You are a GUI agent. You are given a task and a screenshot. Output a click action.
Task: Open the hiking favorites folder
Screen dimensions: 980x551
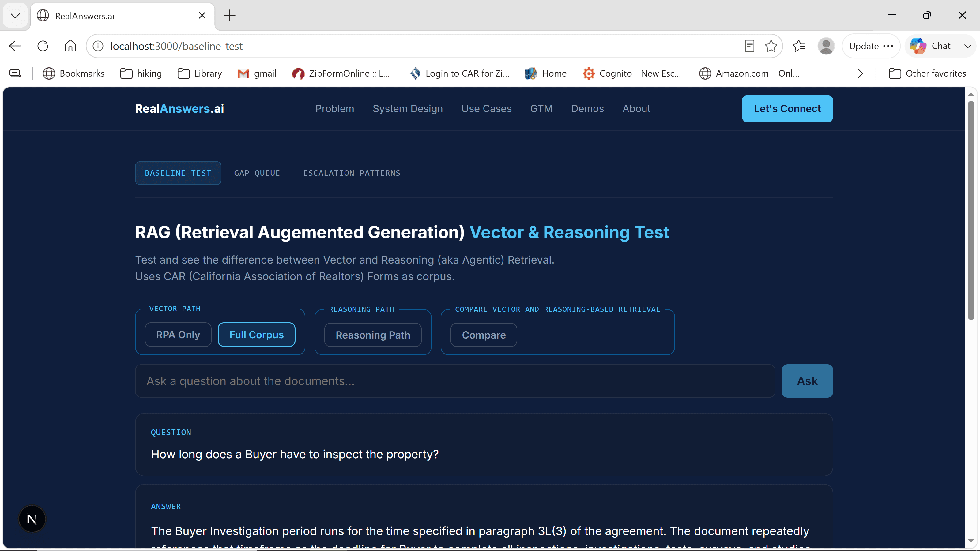pyautogui.click(x=141, y=73)
